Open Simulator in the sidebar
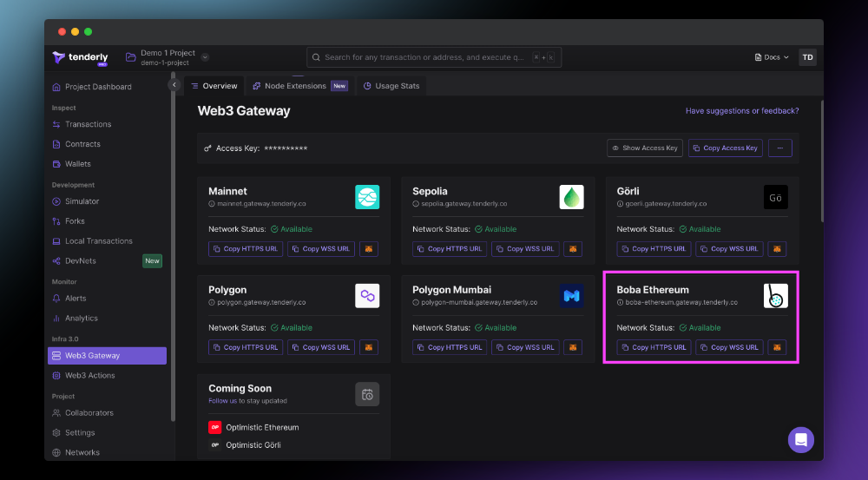Screen dimensions: 868x480 tap(82, 201)
